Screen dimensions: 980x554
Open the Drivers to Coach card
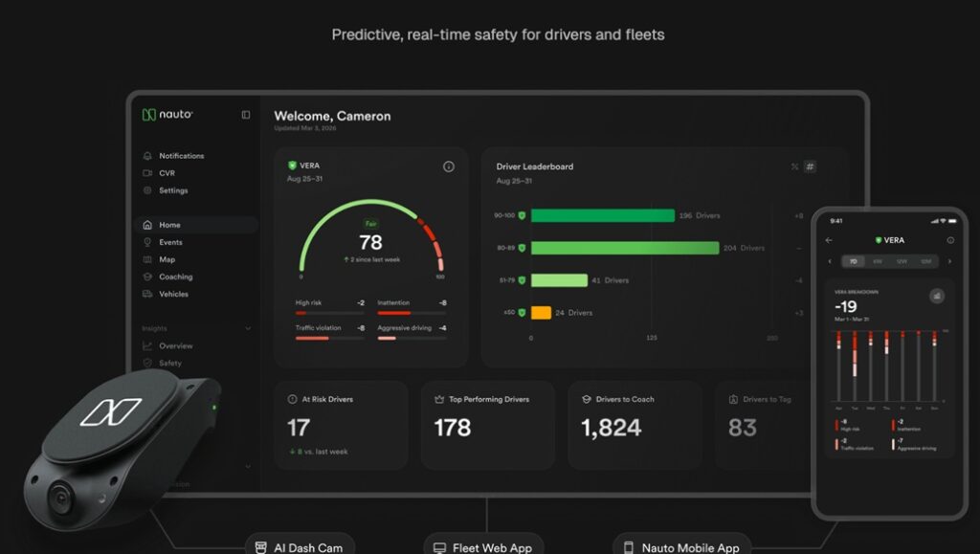(x=635, y=426)
